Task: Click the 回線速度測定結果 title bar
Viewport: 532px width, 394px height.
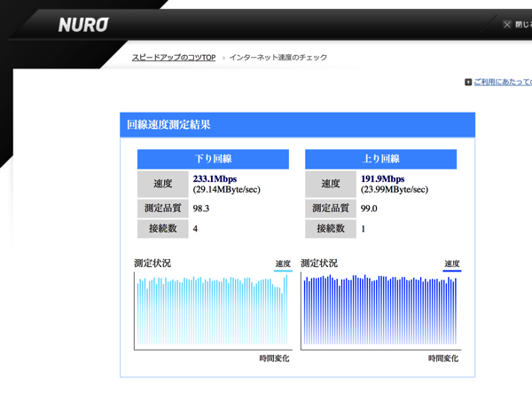Action: pos(297,125)
